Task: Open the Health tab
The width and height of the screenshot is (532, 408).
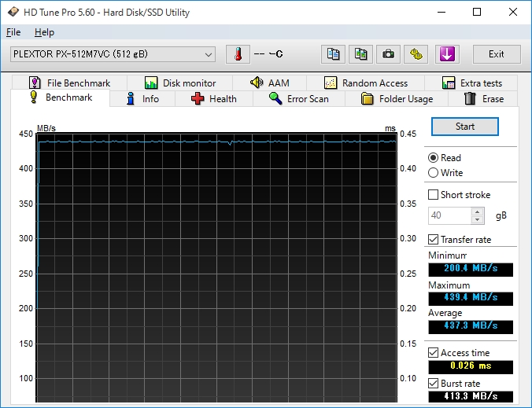Action: (214, 99)
